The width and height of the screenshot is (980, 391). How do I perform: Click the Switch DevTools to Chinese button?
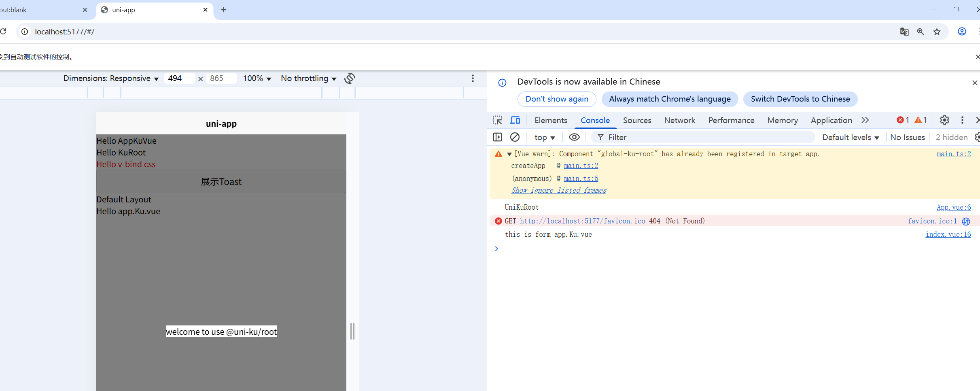click(800, 99)
